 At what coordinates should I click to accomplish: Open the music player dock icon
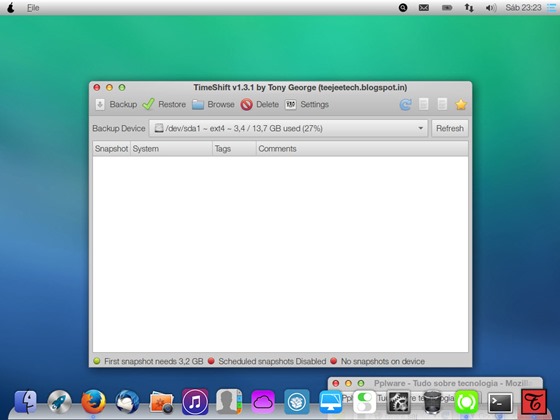(x=195, y=402)
